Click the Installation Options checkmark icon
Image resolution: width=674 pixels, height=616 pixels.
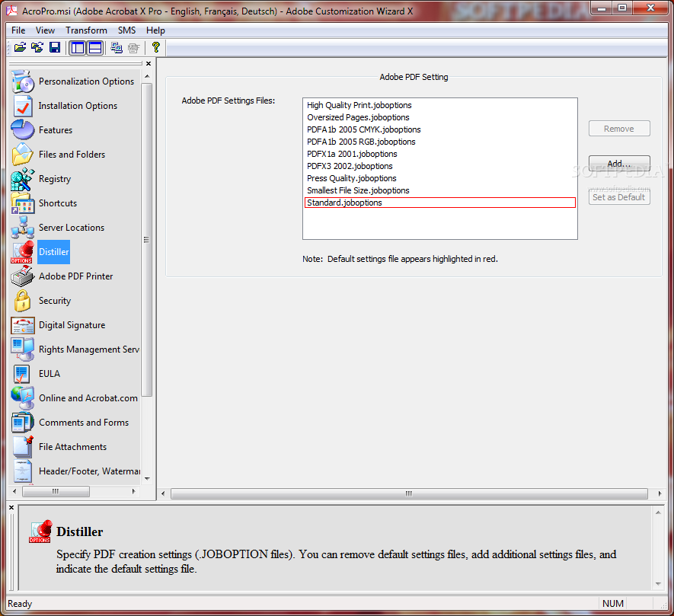click(23, 106)
